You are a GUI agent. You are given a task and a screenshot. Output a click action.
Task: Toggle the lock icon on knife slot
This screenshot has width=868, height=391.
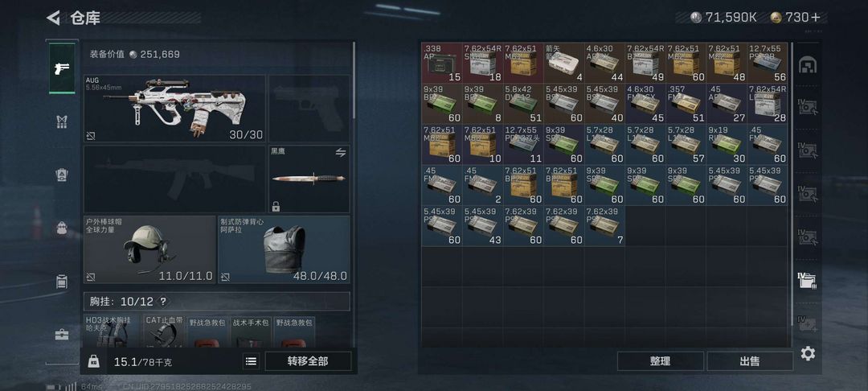276,207
